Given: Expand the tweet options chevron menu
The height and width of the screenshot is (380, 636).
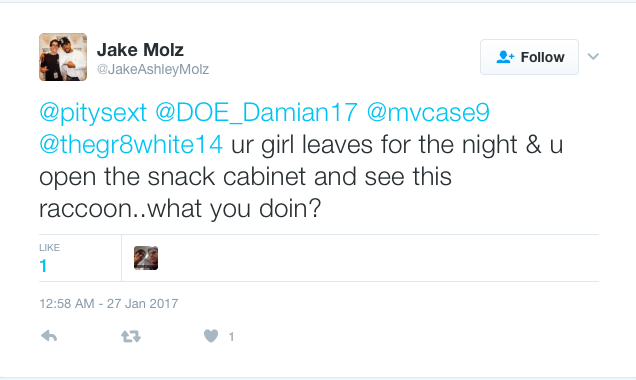Looking at the screenshot, I should pyautogui.click(x=593, y=56).
